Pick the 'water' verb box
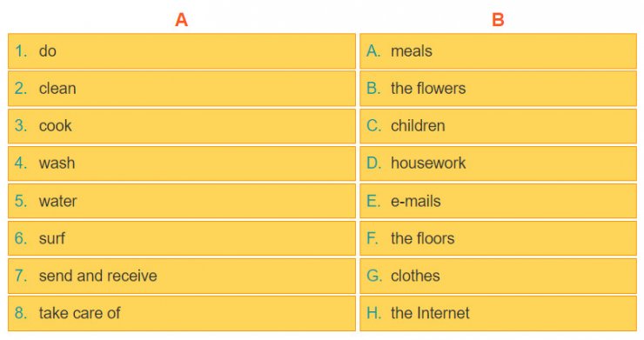This screenshot has width=644, height=340. coord(182,201)
